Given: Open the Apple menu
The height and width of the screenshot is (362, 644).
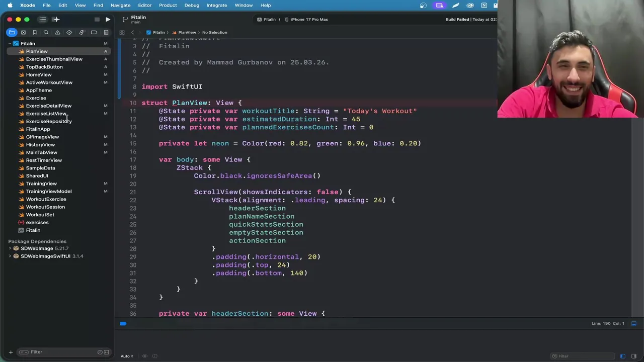Looking at the screenshot, I should click(10, 5).
